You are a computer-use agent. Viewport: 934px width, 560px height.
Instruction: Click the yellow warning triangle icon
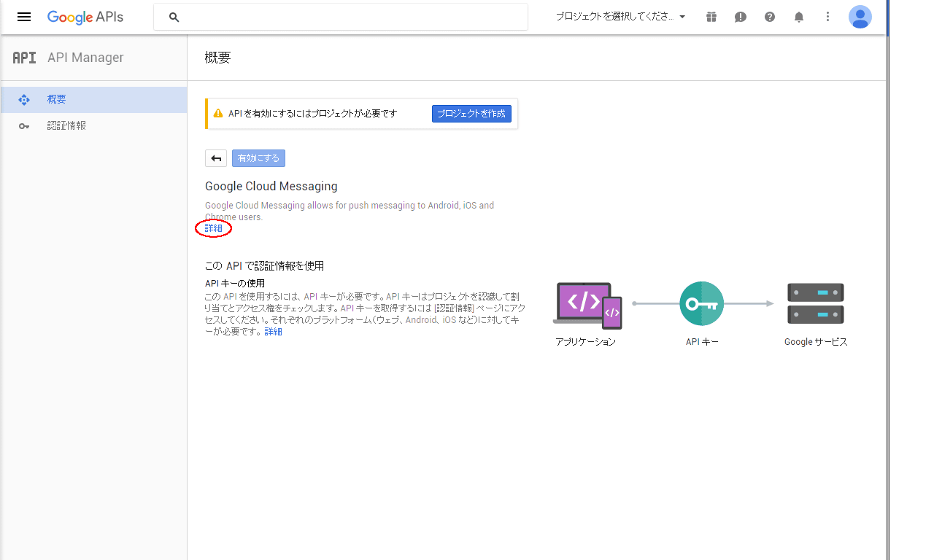[217, 114]
